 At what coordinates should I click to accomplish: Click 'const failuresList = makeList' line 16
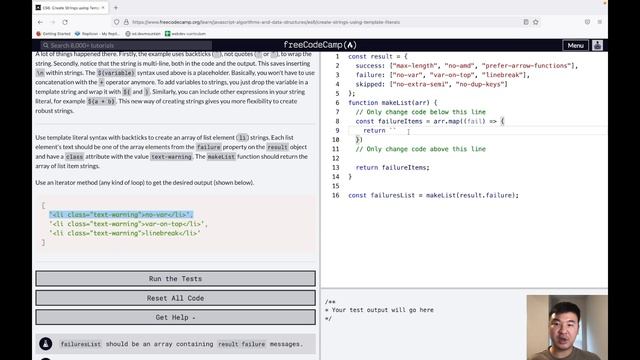click(433, 195)
